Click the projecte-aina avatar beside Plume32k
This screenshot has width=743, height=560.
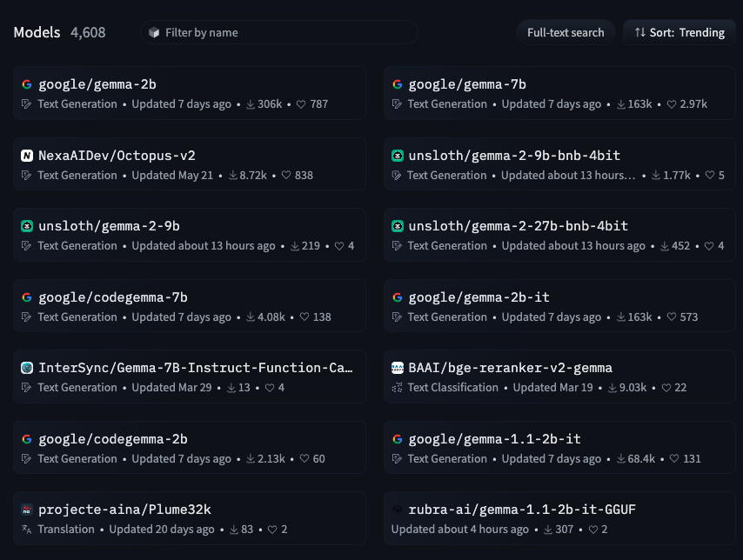(x=26, y=510)
